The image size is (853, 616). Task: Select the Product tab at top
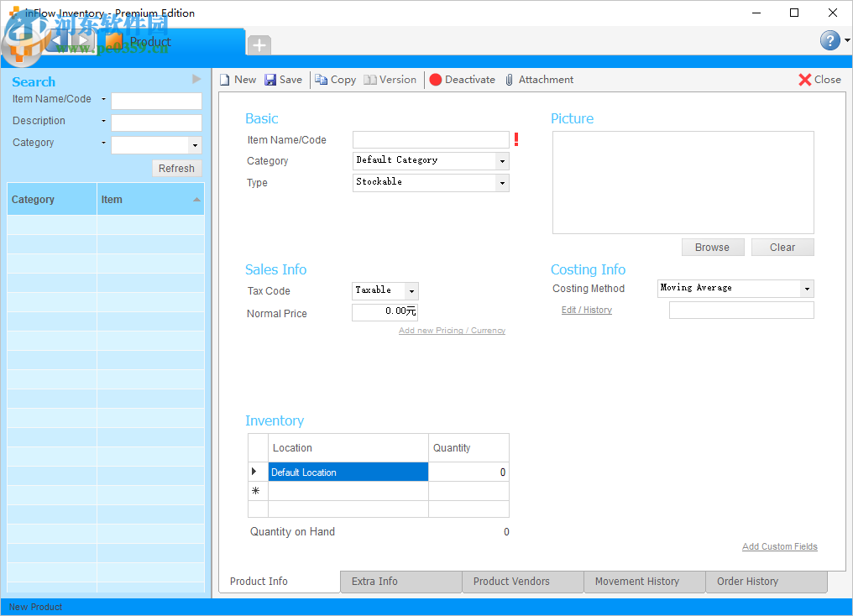149,42
